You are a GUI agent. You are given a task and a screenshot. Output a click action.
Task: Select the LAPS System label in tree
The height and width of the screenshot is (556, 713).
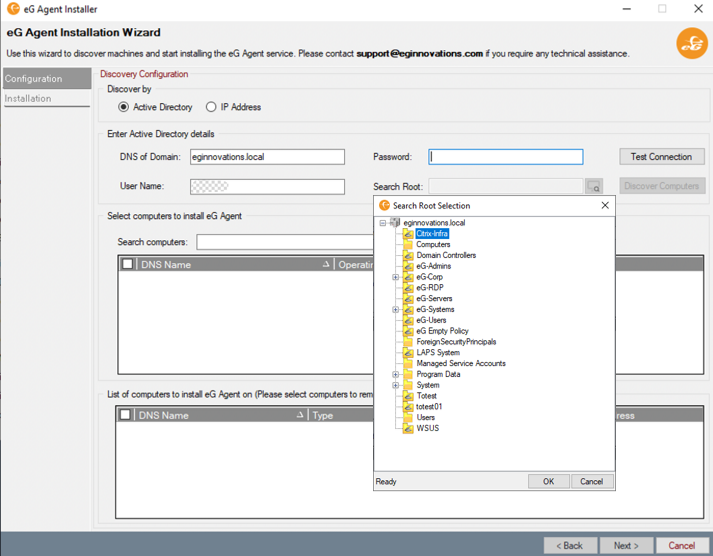[438, 353]
